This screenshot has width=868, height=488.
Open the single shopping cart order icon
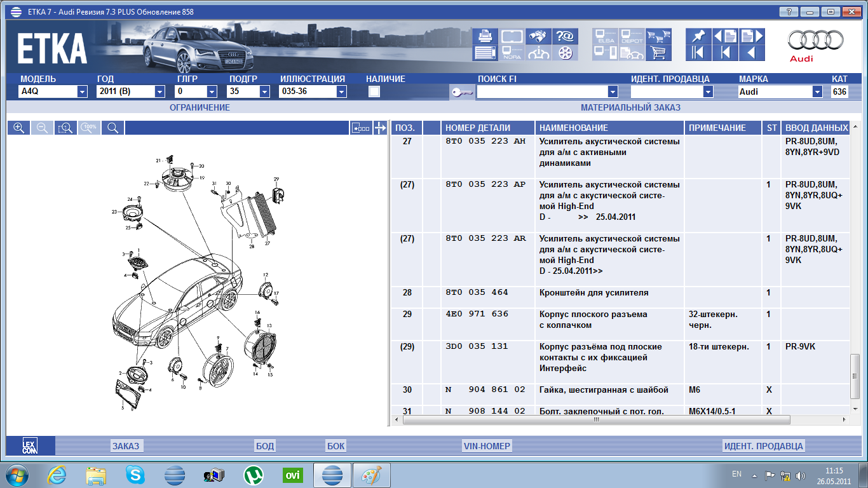tap(659, 53)
